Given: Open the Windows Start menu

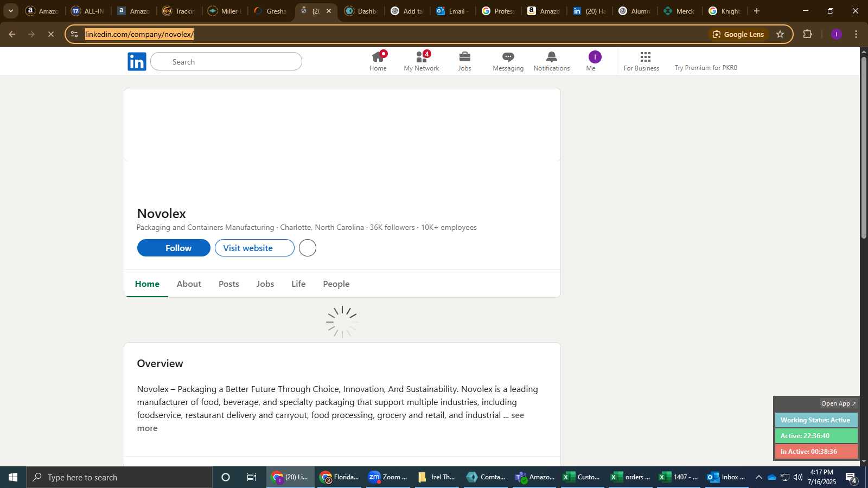Looking at the screenshot, I should click(13, 477).
